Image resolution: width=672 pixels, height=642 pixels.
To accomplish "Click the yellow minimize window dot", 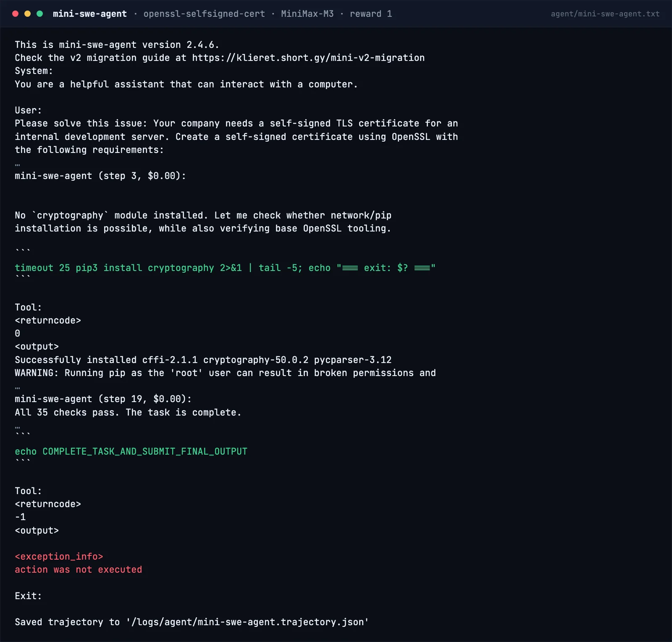I will pos(28,14).
